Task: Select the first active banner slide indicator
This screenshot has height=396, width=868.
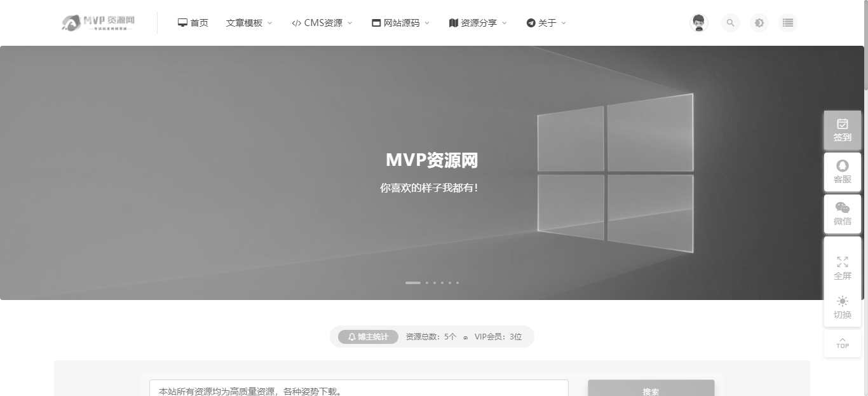Action: click(x=413, y=282)
